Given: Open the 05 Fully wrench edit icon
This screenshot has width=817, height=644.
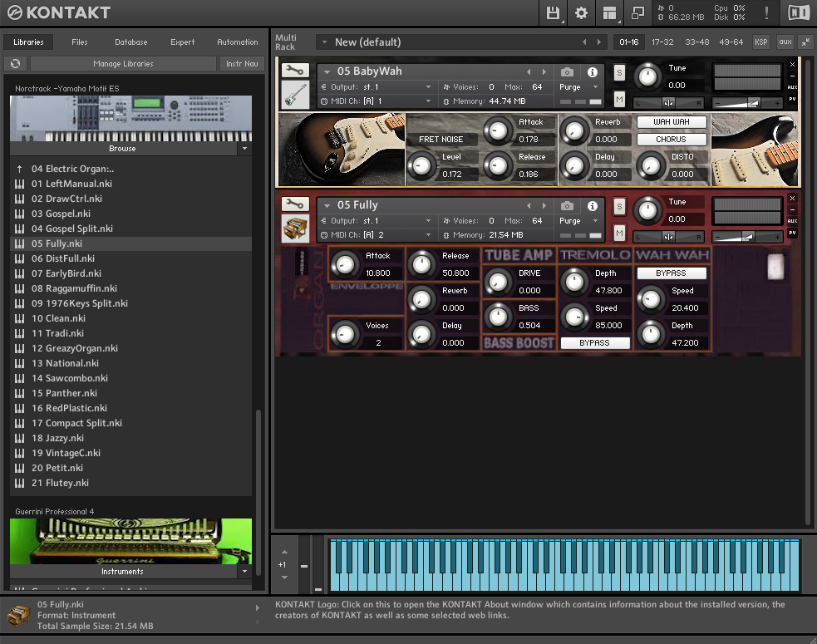Looking at the screenshot, I should (295, 204).
